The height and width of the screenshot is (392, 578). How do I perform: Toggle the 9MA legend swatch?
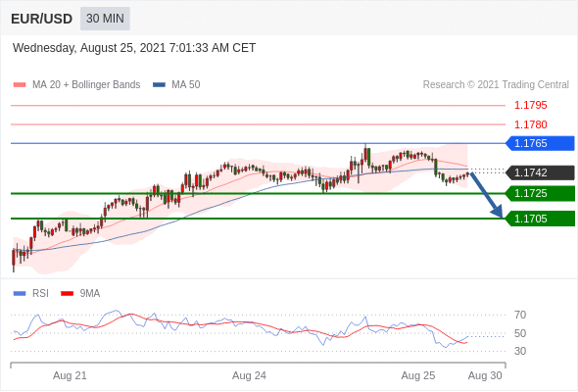[67, 294]
